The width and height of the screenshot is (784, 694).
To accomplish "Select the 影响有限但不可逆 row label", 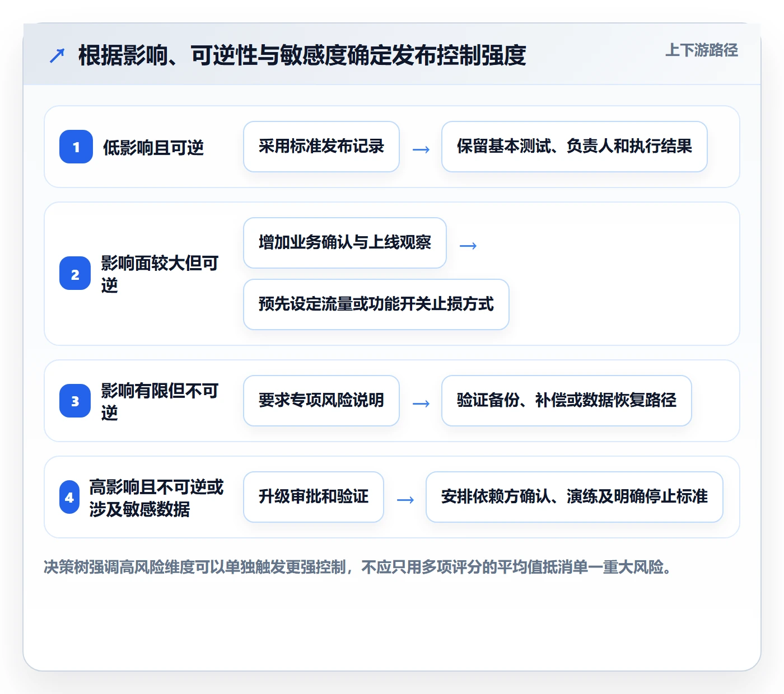I will tap(160, 401).
